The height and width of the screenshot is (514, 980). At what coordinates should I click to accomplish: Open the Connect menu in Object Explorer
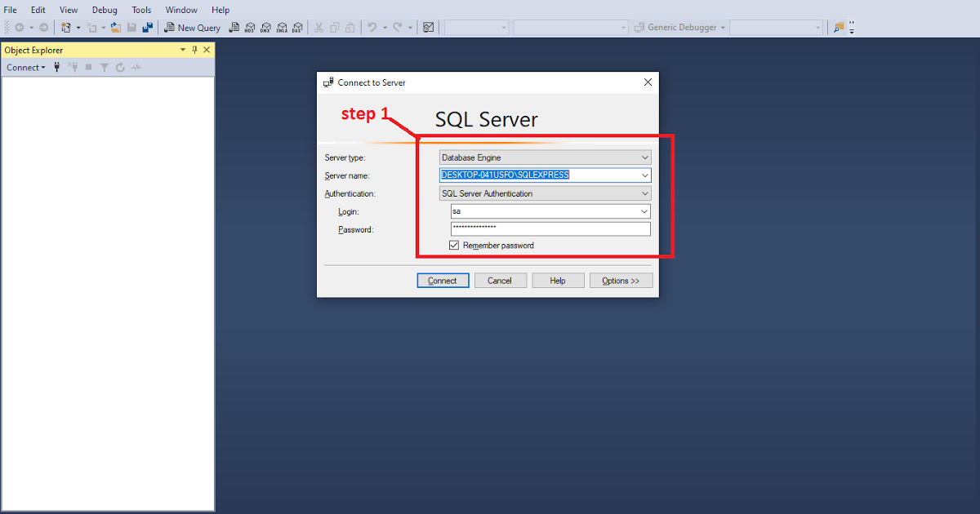(25, 67)
